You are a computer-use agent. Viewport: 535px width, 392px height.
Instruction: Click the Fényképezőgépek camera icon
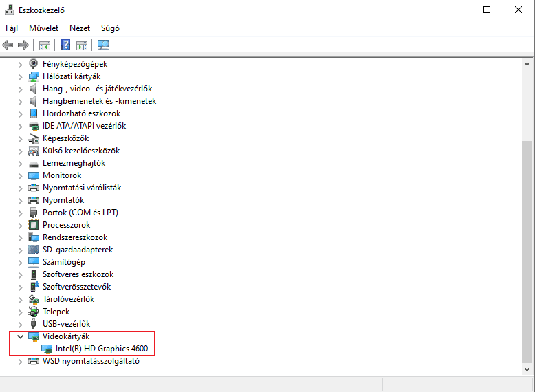pyautogui.click(x=34, y=64)
